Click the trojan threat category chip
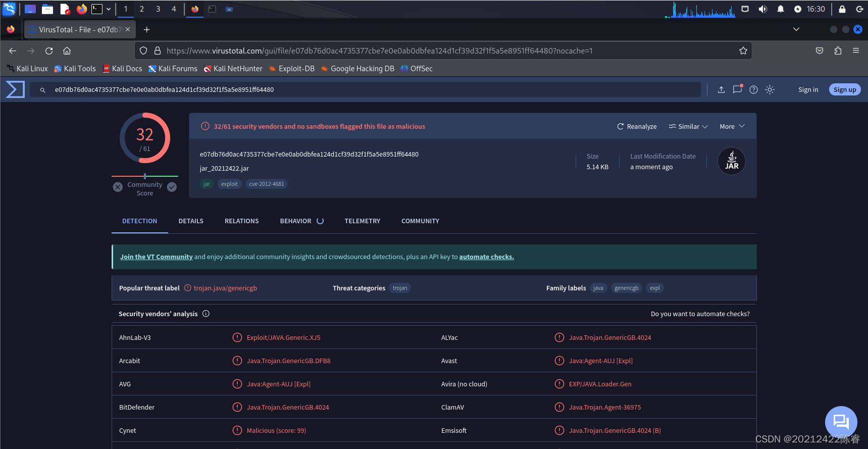This screenshot has height=449, width=868. (400, 288)
